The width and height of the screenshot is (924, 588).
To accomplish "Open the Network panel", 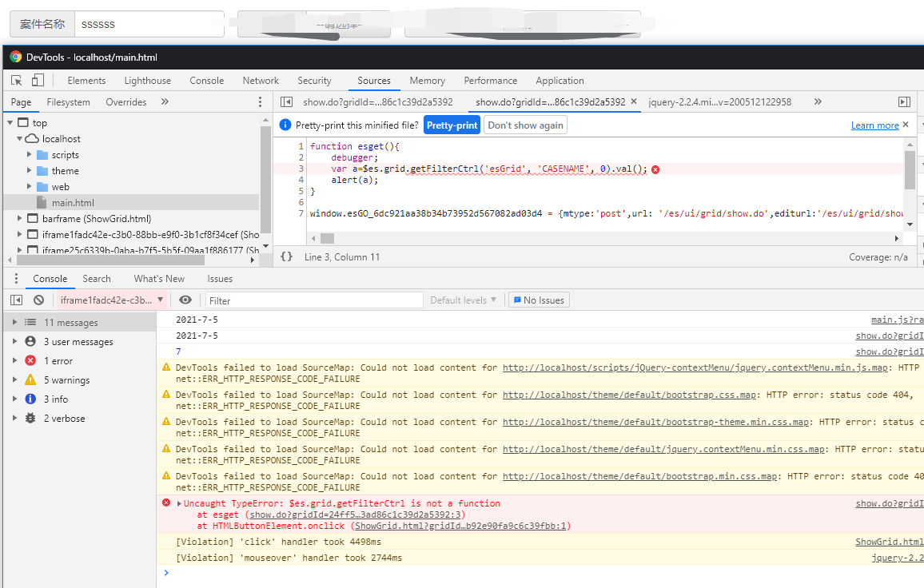I will [x=261, y=81].
